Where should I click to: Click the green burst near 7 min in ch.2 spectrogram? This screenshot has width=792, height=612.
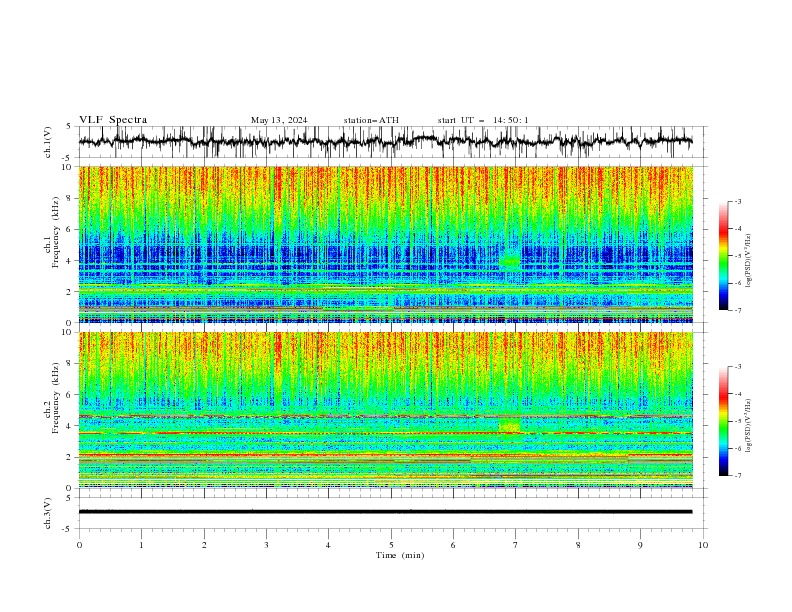[509, 425]
